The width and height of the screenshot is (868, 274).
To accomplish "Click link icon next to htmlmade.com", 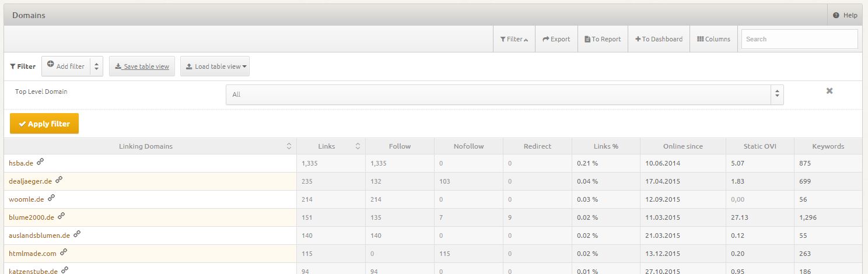I will point(64,252).
